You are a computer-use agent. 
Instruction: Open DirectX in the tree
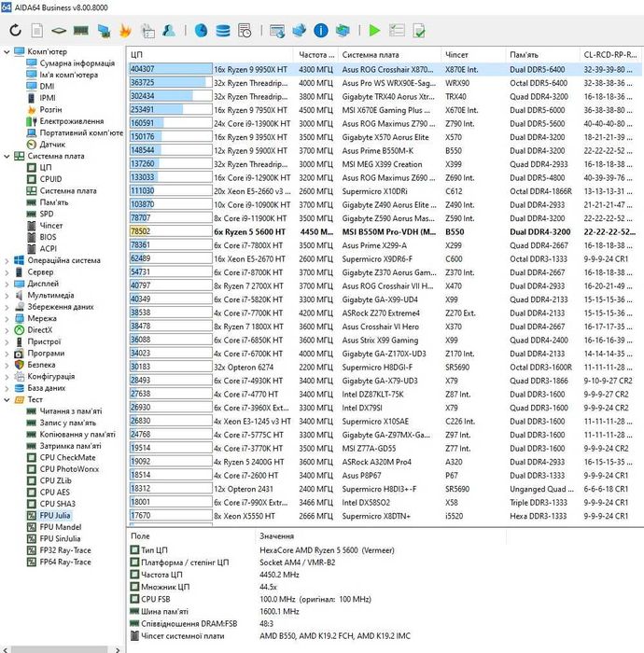(x=40, y=330)
